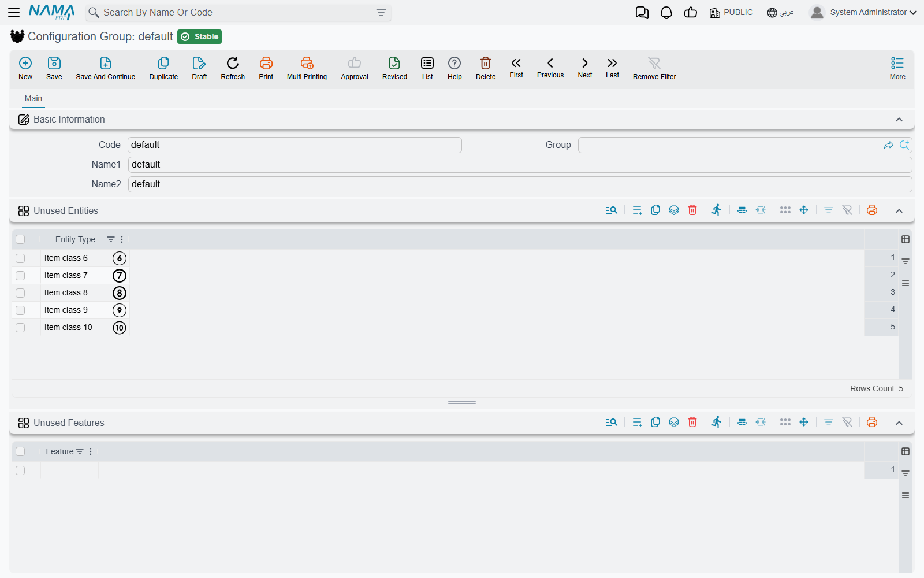The image size is (924, 578).
Task: Open the hamburger navigation menu
Action: click(14, 13)
